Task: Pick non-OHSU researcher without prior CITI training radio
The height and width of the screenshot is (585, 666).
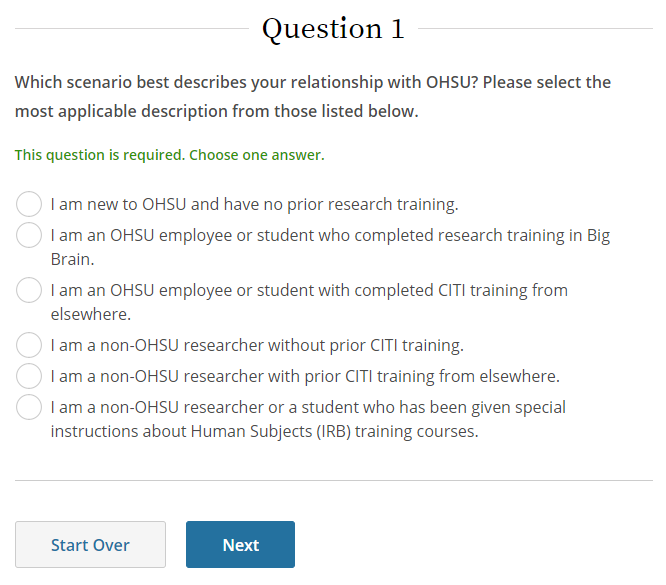Action: [29, 346]
